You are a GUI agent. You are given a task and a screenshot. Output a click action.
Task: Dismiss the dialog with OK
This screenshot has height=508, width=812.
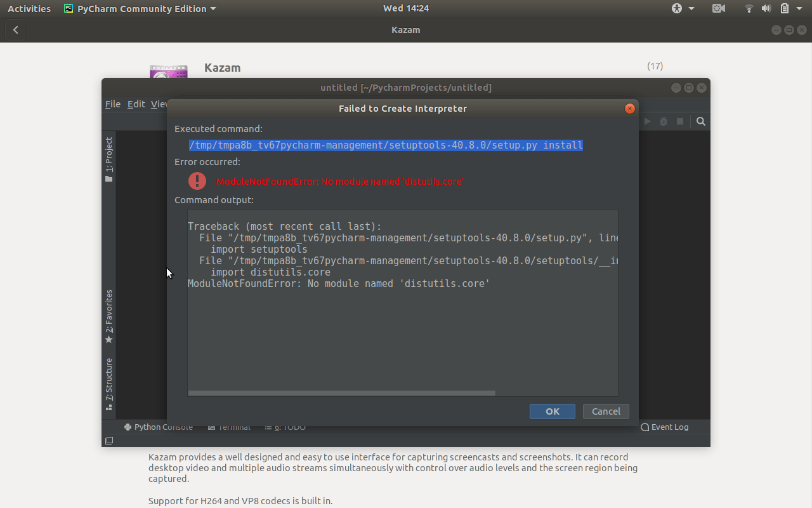552,411
